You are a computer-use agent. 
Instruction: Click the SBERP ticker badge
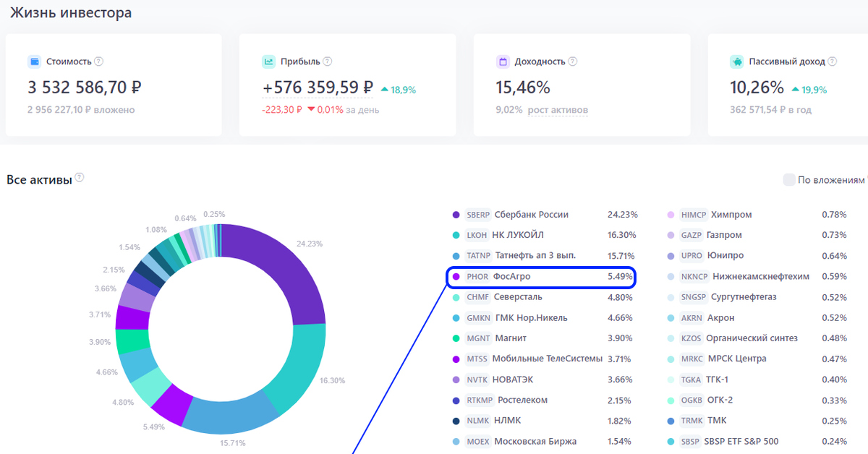tap(478, 215)
